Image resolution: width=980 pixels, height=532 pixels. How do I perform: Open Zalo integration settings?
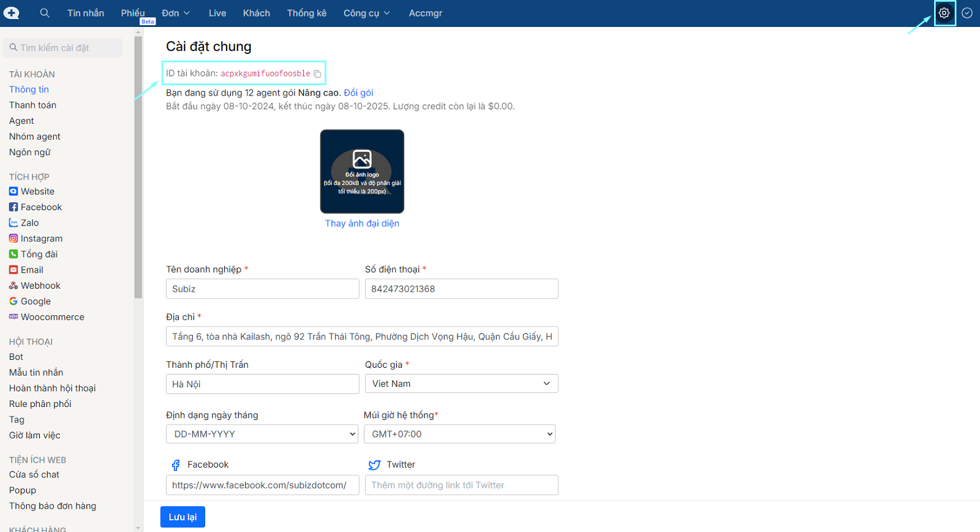click(29, 223)
